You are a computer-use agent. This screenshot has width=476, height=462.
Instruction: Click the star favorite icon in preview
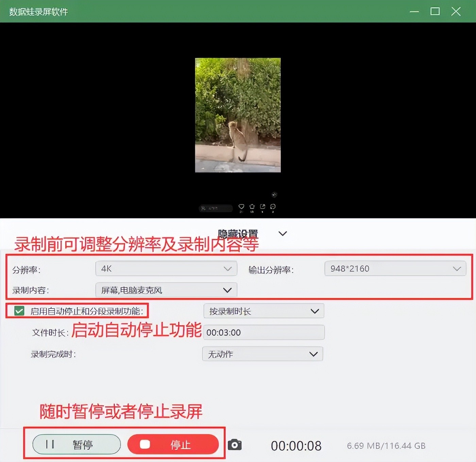pyautogui.click(x=252, y=207)
